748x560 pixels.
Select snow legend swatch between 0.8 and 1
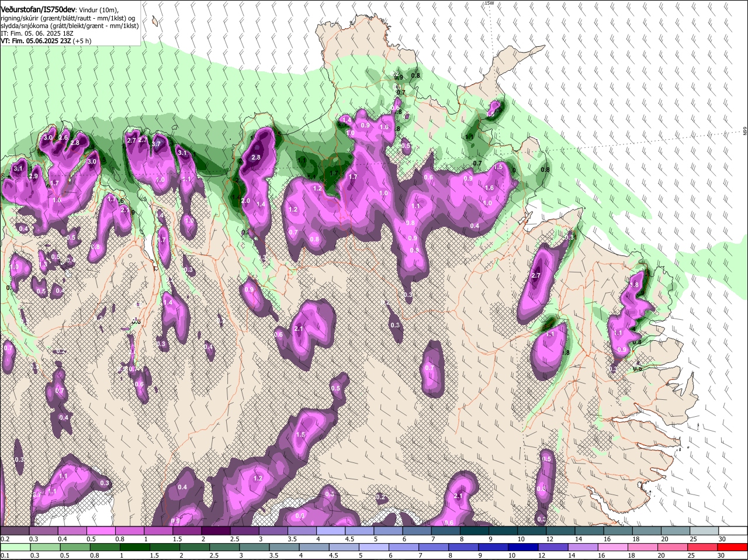click(x=131, y=531)
